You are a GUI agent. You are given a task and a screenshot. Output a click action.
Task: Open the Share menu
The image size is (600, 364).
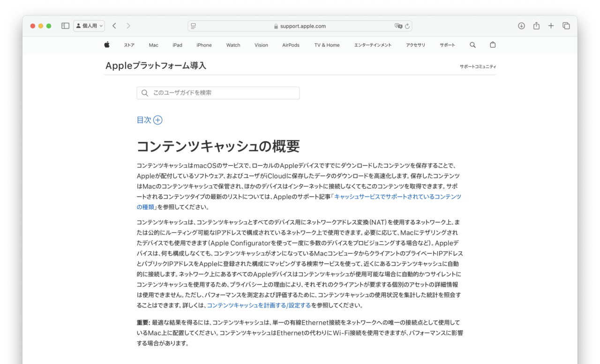coord(536,26)
